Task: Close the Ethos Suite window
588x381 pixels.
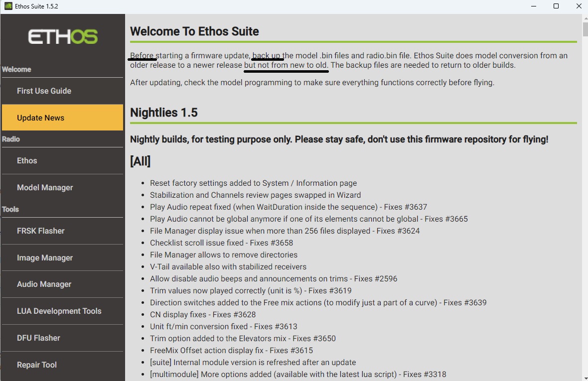Action: click(579, 6)
